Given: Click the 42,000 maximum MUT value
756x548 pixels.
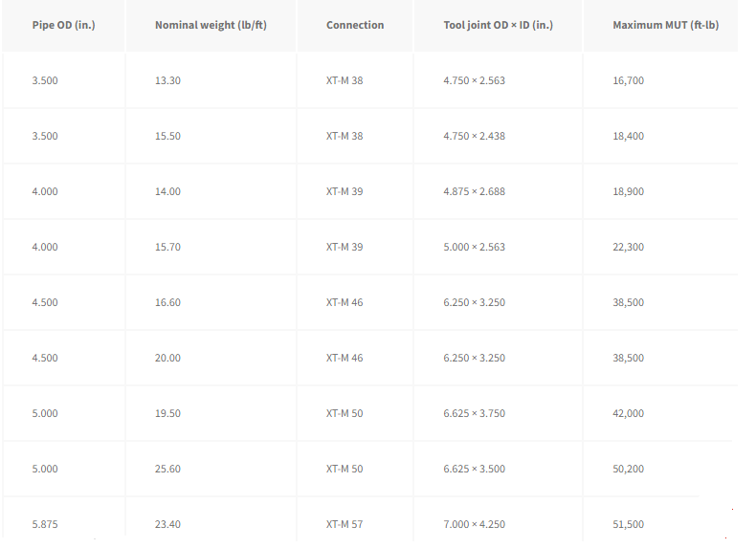Looking at the screenshot, I should pyautogui.click(x=628, y=413).
